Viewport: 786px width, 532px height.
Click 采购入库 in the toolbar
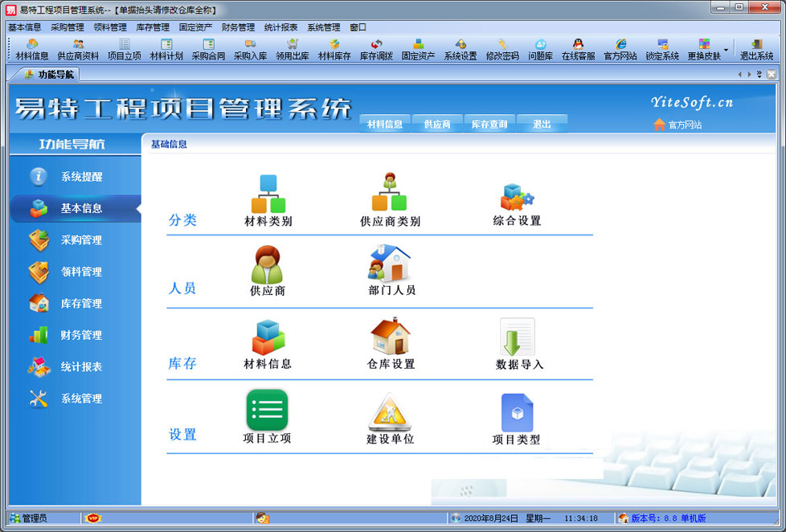[x=250, y=50]
